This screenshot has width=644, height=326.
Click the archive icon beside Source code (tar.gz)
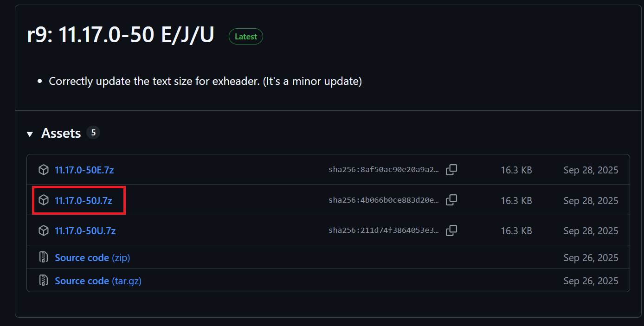[x=44, y=281]
